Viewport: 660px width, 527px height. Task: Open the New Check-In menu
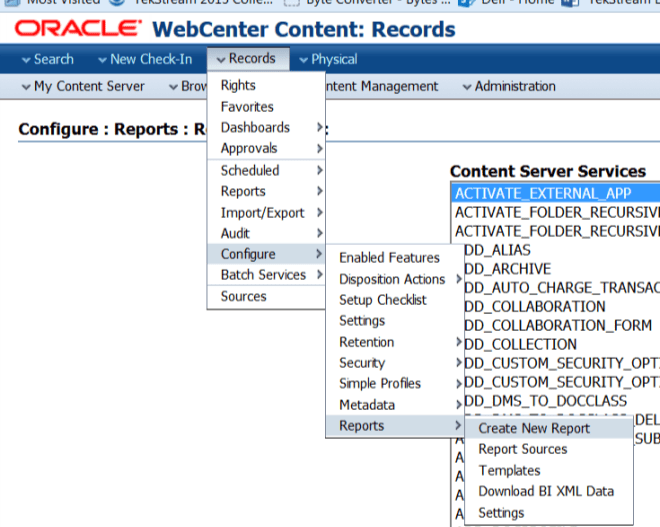(145, 59)
